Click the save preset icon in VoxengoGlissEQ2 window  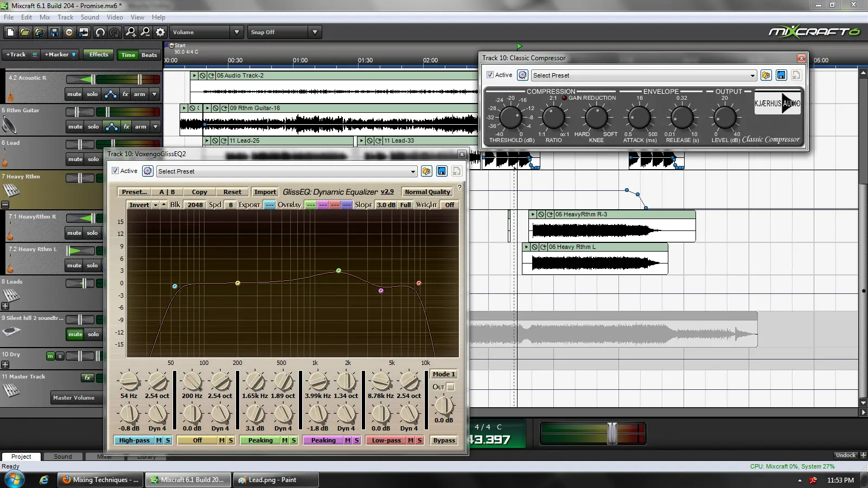click(442, 171)
